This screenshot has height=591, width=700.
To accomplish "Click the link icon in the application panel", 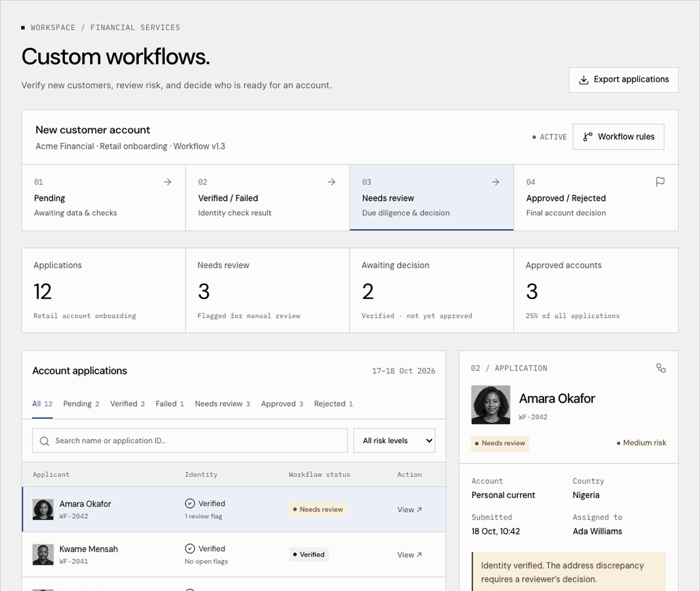I will point(661,368).
